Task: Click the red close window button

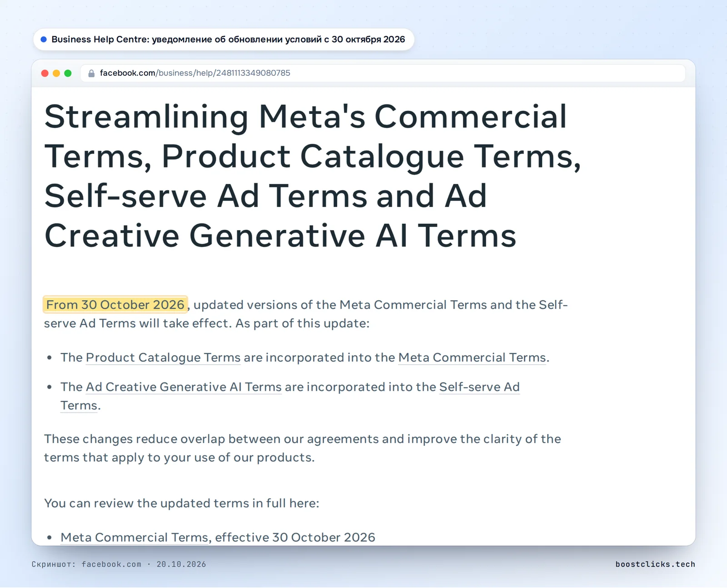Action: click(x=45, y=73)
